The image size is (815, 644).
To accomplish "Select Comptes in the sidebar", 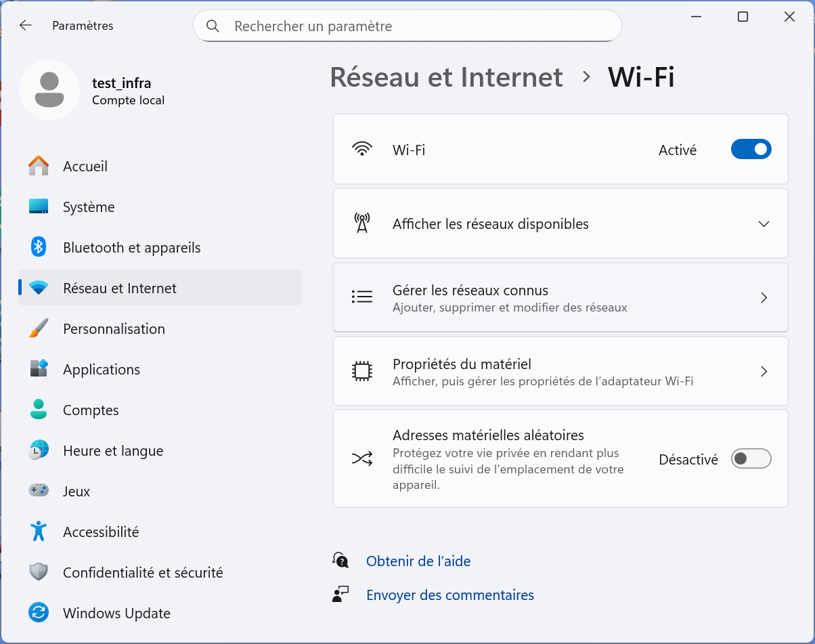I will (91, 410).
